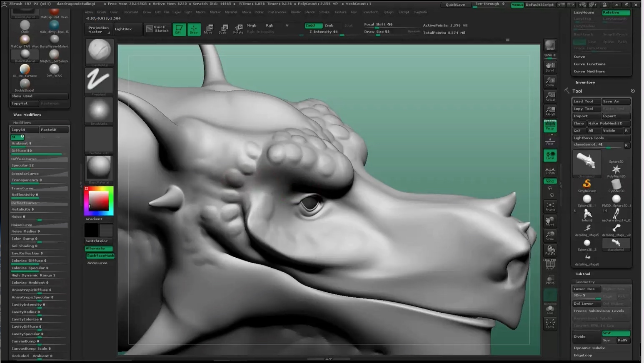The image size is (644, 363).
Task: Open the Transform menu
Action: (x=370, y=12)
